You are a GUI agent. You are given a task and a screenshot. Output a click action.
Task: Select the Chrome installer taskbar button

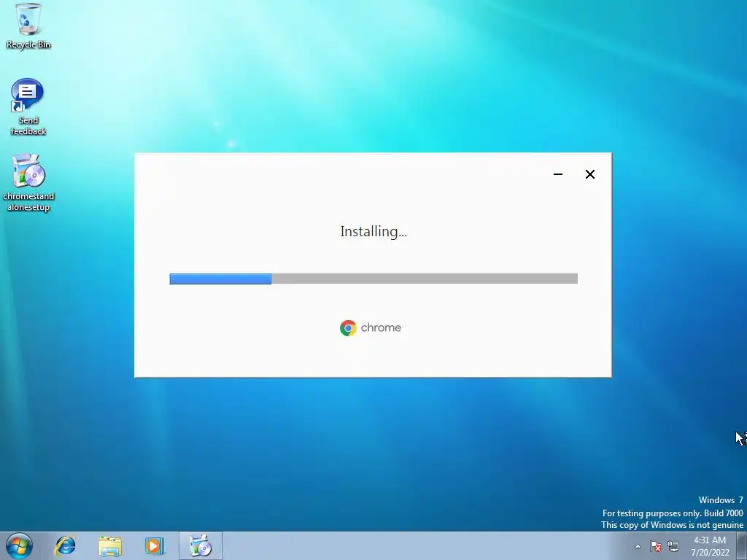point(201,546)
